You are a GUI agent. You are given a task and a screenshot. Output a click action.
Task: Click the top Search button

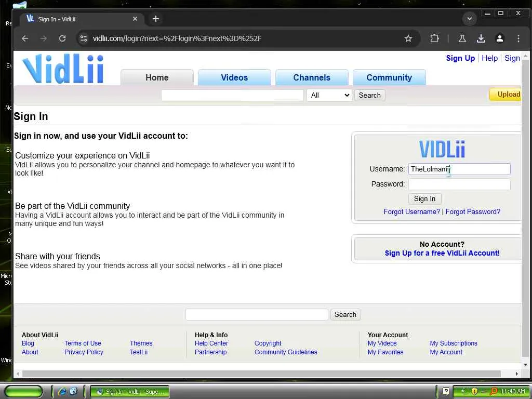pyautogui.click(x=370, y=95)
